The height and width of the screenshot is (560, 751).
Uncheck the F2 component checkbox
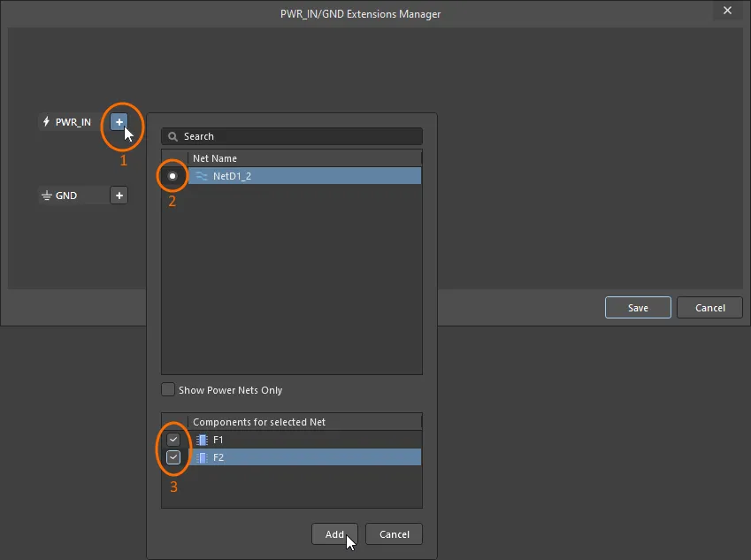click(173, 457)
